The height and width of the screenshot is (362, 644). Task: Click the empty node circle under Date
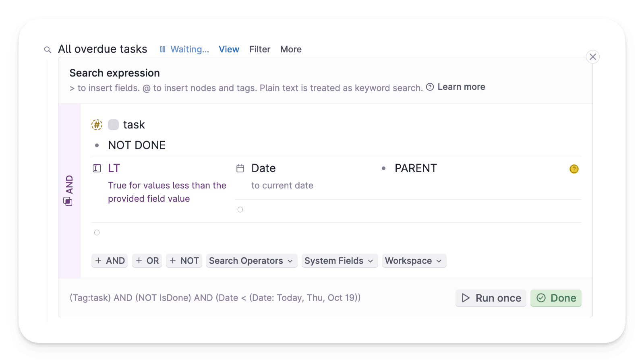pyautogui.click(x=240, y=209)
